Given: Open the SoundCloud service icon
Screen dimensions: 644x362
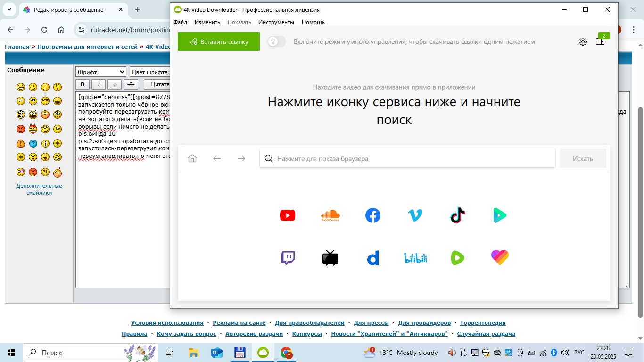Looking at the screenshot, I should tap(330, 215).
